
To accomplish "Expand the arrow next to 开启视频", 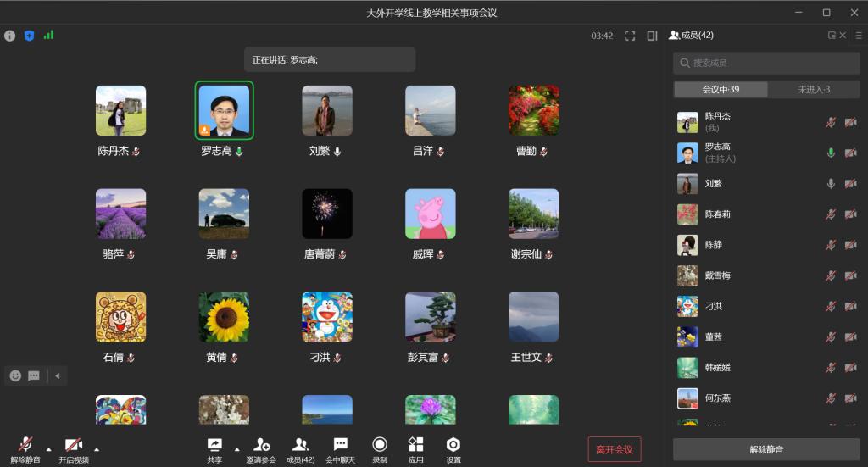I will [x=97, y=449].
